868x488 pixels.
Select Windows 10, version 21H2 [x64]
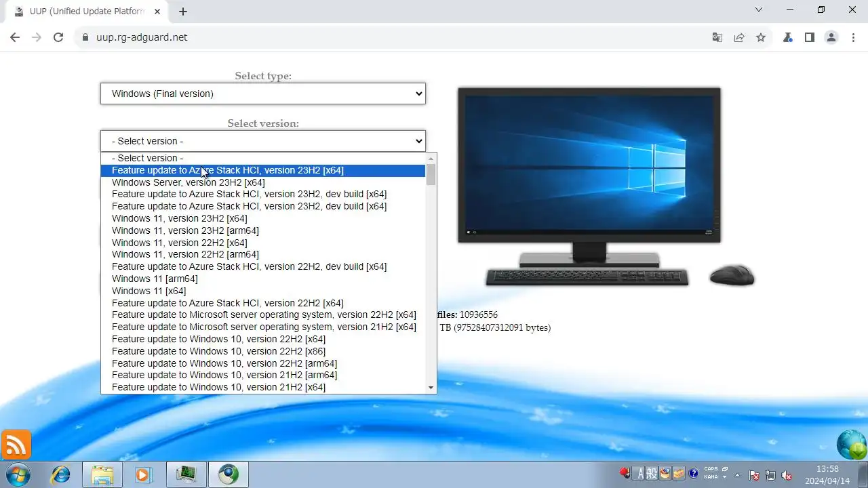click(x=263, y=387)
